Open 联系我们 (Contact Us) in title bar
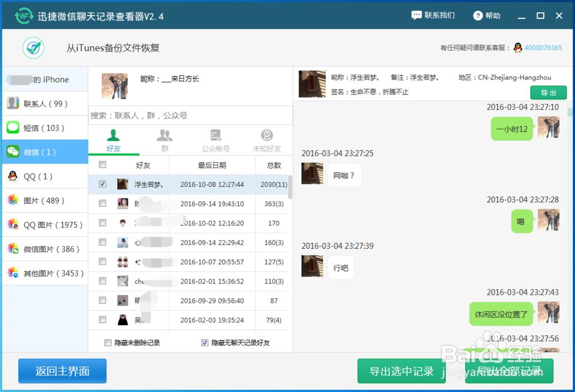 click(x=433, y=15)
